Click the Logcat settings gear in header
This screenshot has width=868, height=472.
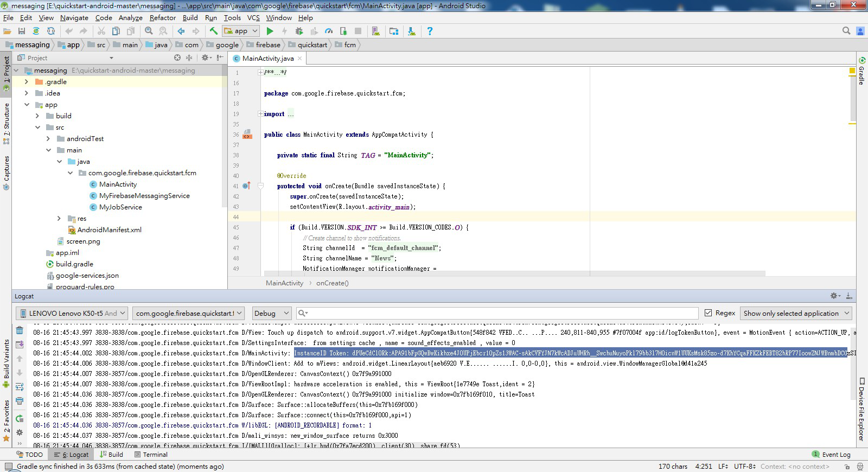click(835, 296)
